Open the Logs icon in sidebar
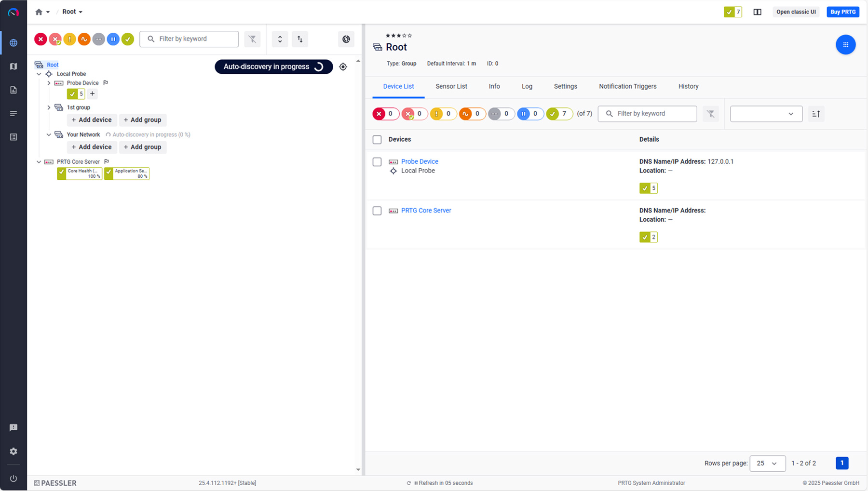The width and height of the screenshot is (868, 491). point(14,114)
